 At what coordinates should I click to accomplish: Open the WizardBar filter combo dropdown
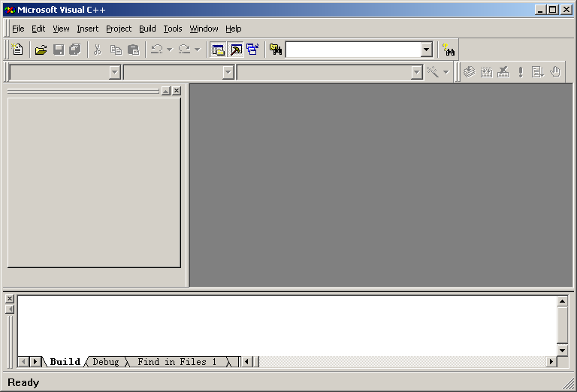[228, 72]
